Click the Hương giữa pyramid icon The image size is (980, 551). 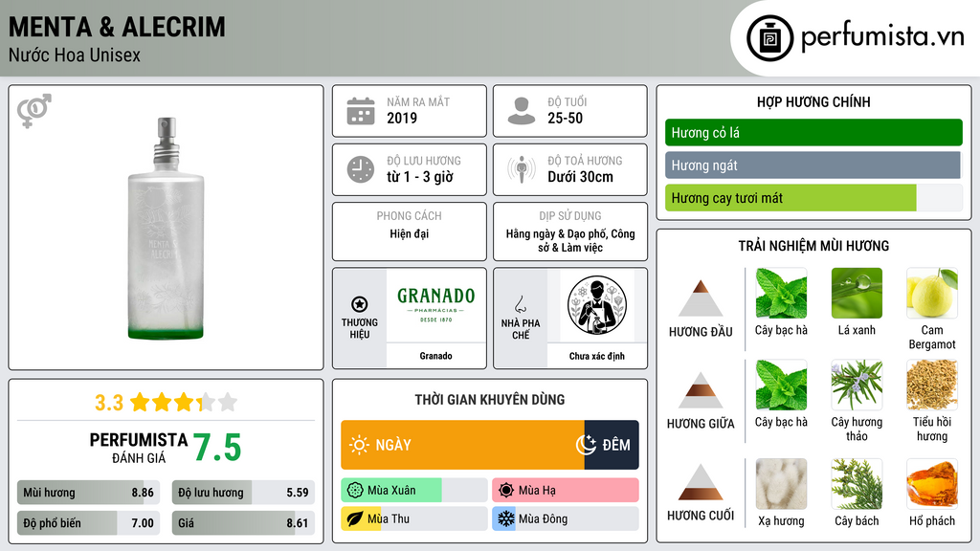pyautogui.click(x=701, y=390)
